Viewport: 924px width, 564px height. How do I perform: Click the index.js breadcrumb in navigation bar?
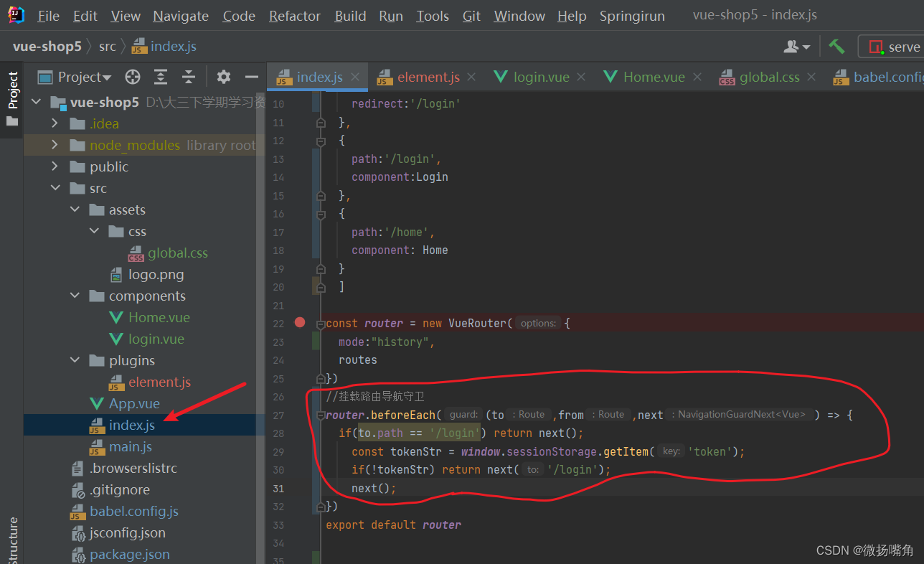pos(164,47)
